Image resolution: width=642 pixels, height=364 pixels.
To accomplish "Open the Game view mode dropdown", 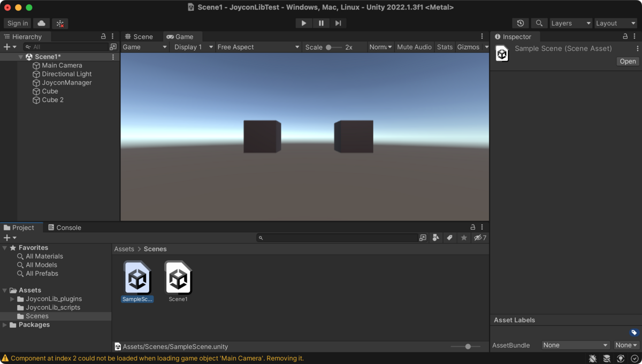I will 144,47.
